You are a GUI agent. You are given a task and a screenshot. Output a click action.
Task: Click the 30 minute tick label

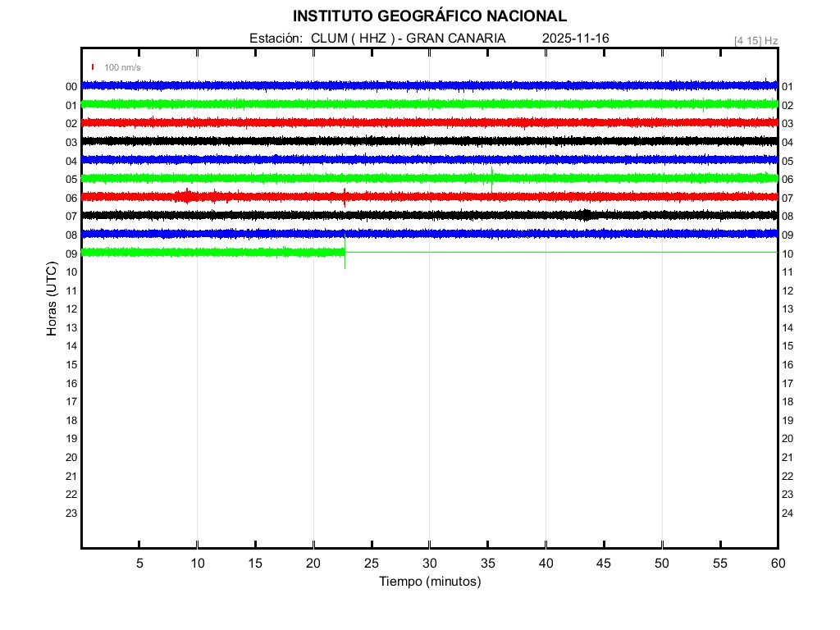pos(430,564)
